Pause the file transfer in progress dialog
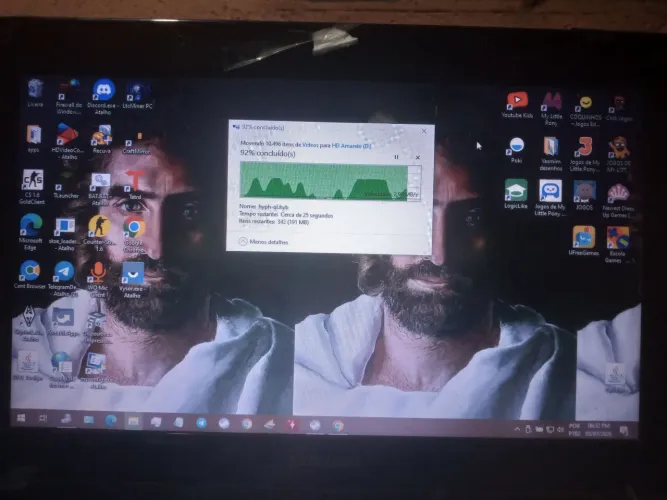 (396, 157)
